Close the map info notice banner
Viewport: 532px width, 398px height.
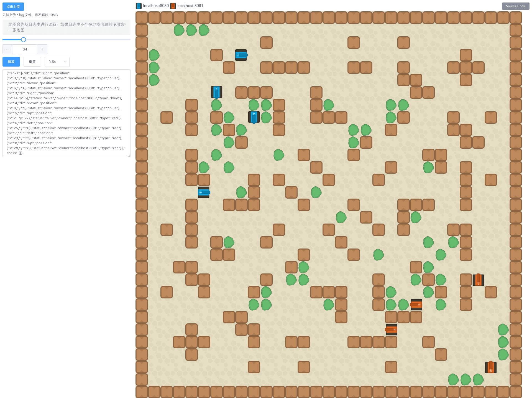pos(125,24)
